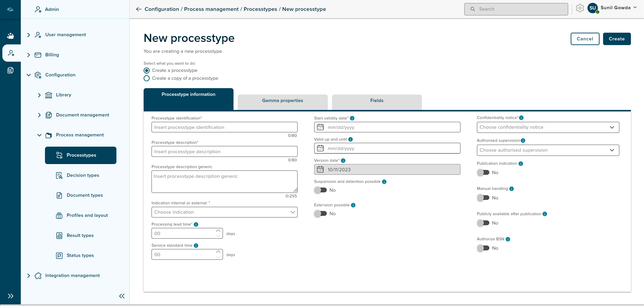Open the settings gear icon in header
Screen dimensions: 644x306
click(x=580, y=8)
